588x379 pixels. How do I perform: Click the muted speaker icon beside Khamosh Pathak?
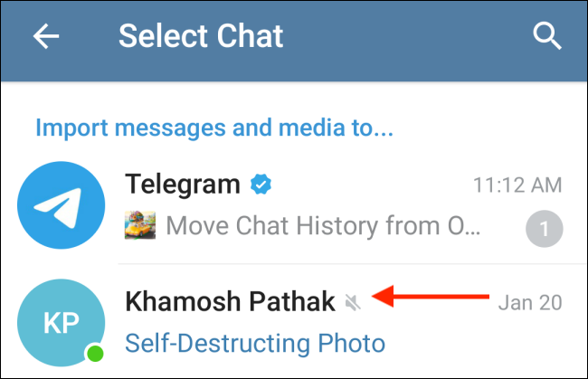[353, 301]
